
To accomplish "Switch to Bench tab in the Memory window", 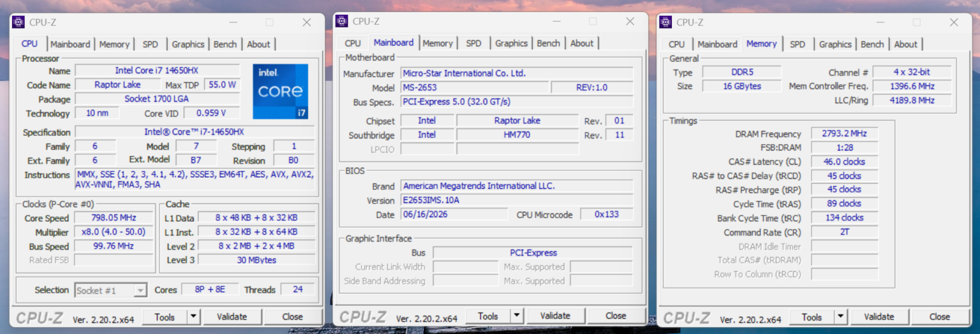I will [x=872, y=44].
